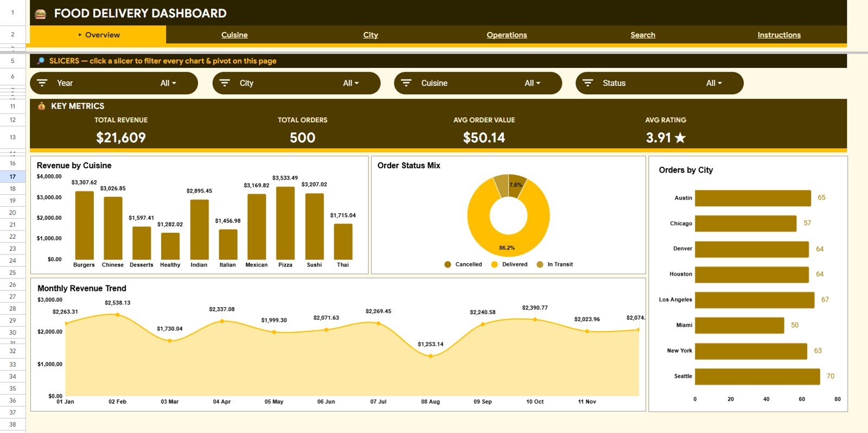Click the filter icon on the Status slicer
The height and width of the screenshot is (433, 868).
click(588, 83)
